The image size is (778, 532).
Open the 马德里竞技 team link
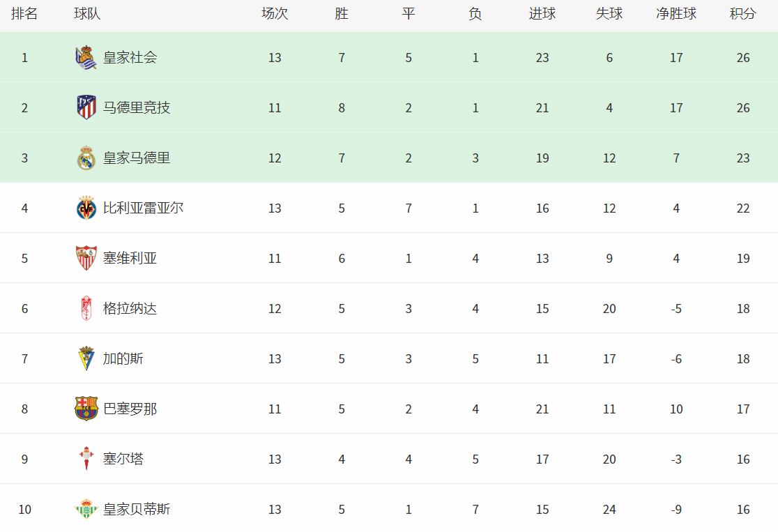point(137,108)
